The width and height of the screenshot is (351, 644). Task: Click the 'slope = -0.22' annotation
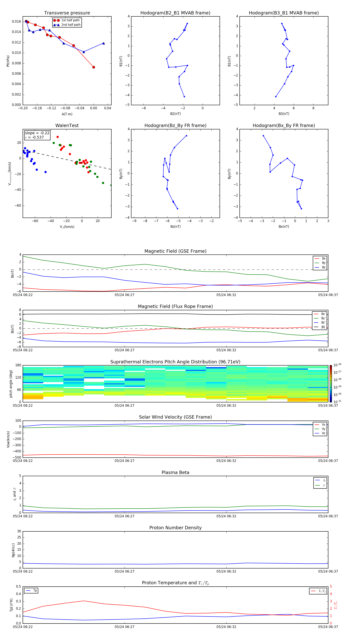click(x=37, y=133)
